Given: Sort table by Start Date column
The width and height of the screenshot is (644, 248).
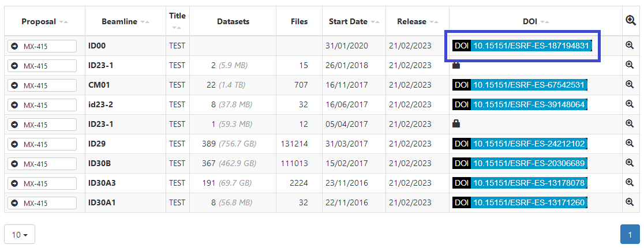Looking at the screenshot, I should click(375, 22).
